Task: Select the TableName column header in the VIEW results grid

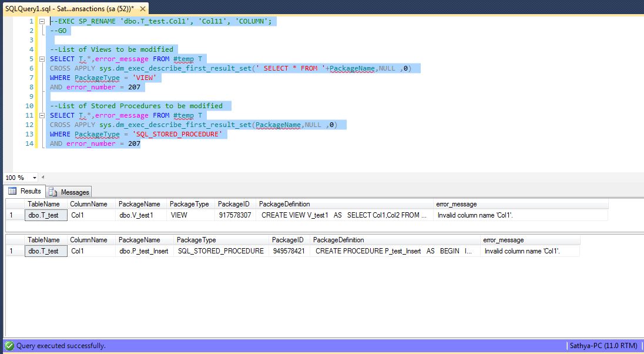Action: coord(46,204)
